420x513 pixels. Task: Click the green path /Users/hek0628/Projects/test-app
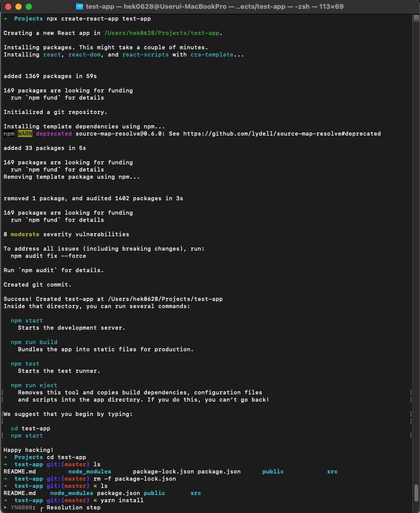pyautogui.click(x=162, y=33)
